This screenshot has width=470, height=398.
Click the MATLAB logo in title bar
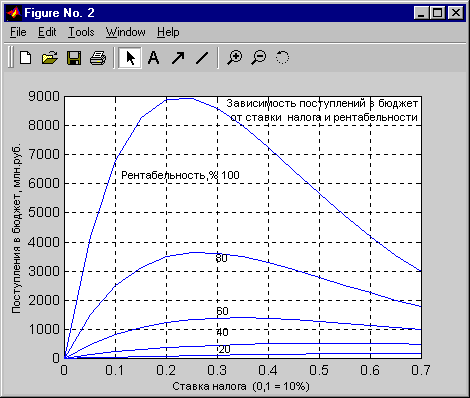click(x=13, y=13)
